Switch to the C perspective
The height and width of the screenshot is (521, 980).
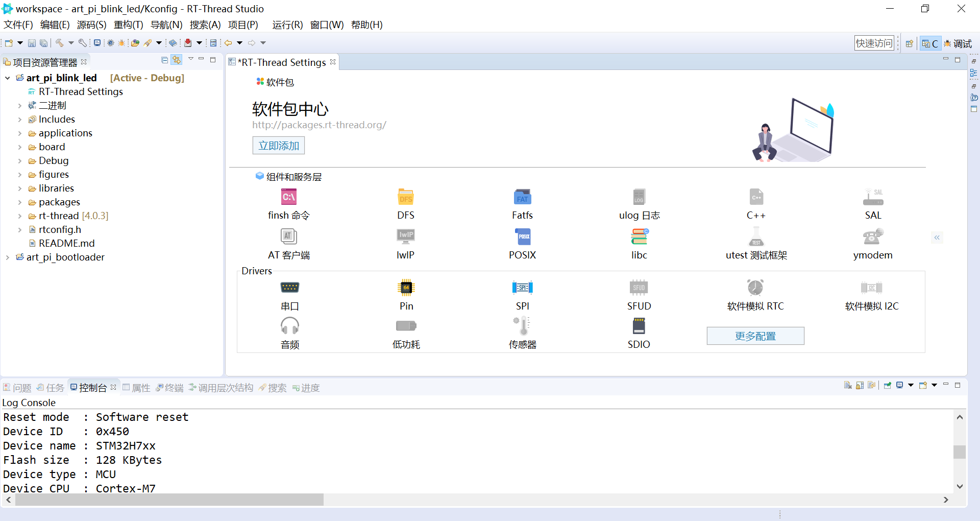coord(929,44)
